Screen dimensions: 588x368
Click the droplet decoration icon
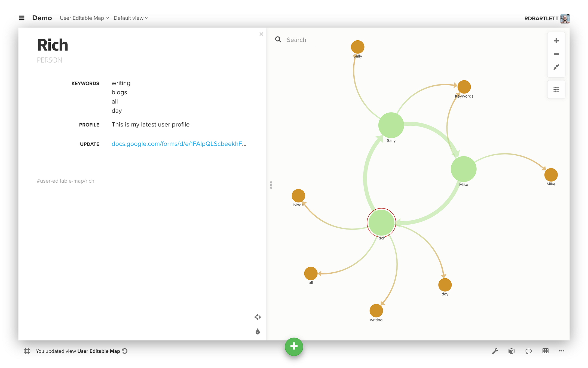258,331
